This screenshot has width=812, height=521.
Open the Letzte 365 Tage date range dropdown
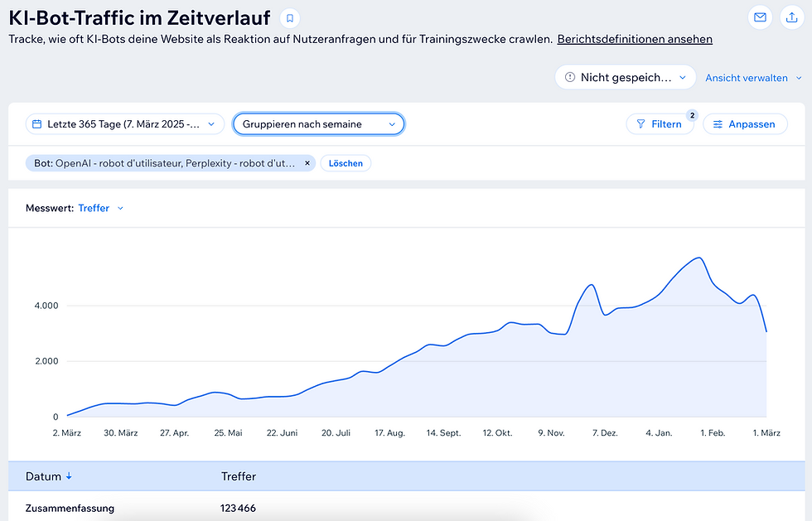pos(124,123)
